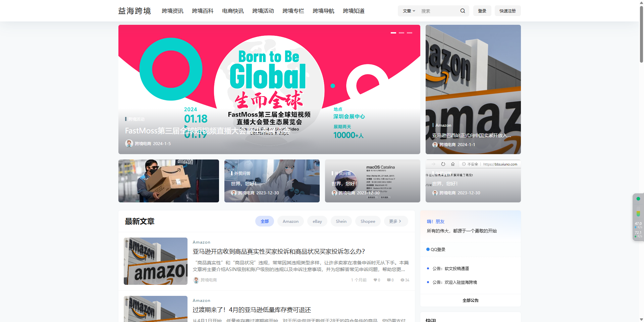Open thumbnail of 商品真实性买家投诉 article
This screenshot has width=644, height=322.
point(156,261)
